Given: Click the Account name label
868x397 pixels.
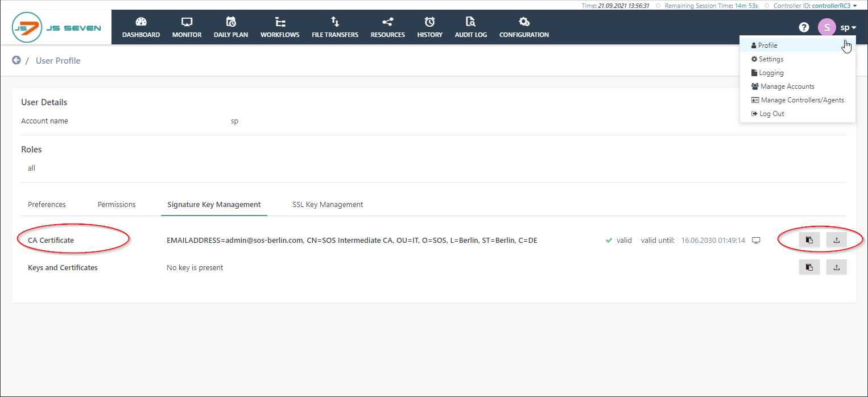Looking at the screenshot, I should [x=44, y=121].
